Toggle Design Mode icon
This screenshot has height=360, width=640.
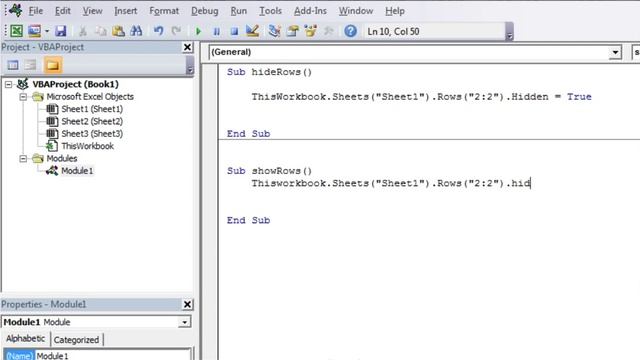click(253, 31)
